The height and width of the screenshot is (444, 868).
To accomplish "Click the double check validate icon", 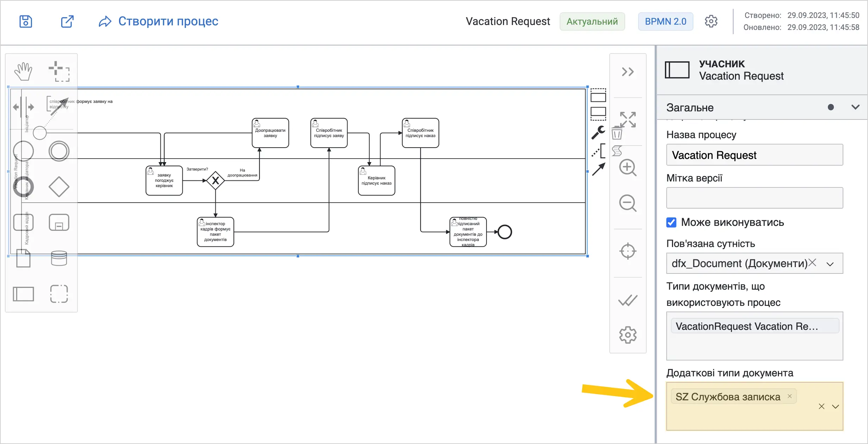I will tap(628, 300).
